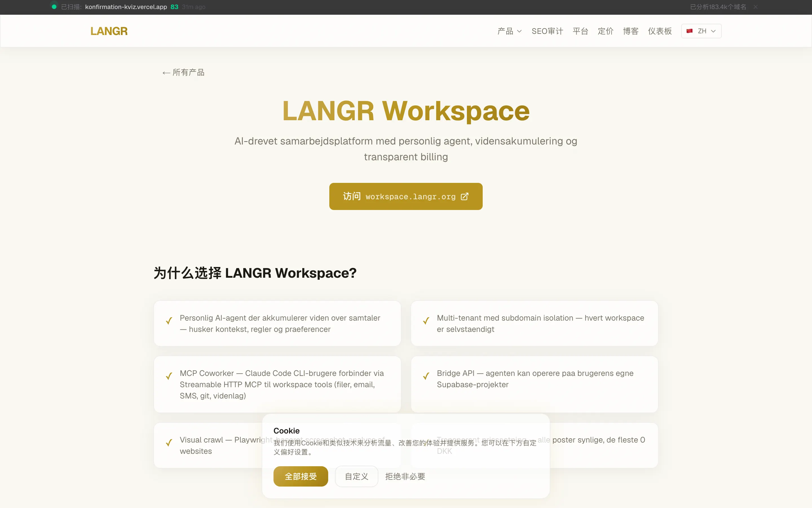Dismiss the top scan banner X

click(x=755, y=7)
